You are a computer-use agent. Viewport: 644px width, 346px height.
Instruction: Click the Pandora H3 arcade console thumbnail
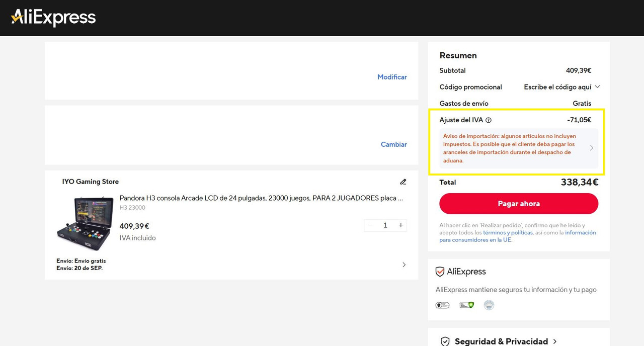tap(85, 223)
